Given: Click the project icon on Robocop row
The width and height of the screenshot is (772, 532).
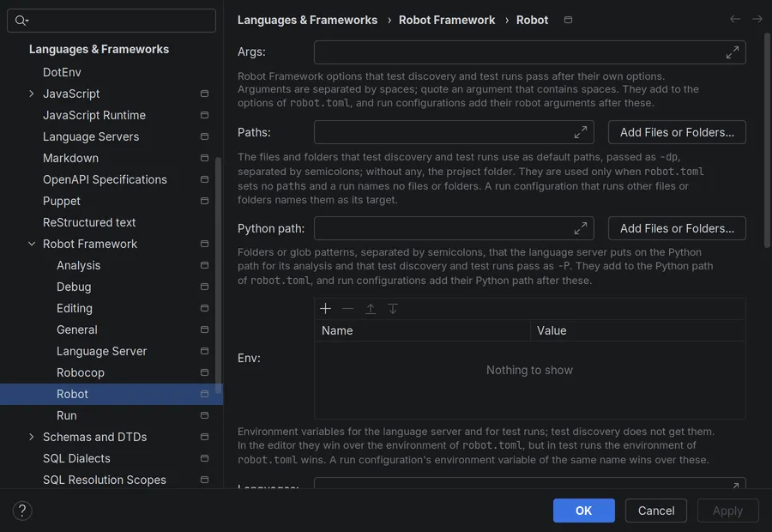Looking at the screenshot, I should (x=204, y=372).
